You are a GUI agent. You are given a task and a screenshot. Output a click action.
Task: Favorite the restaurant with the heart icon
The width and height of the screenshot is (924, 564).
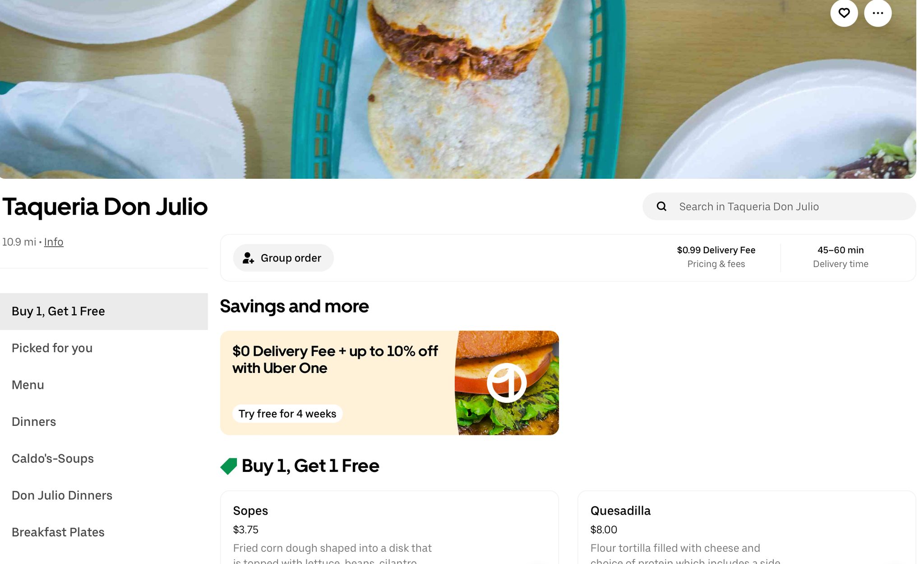coord(844,13)
